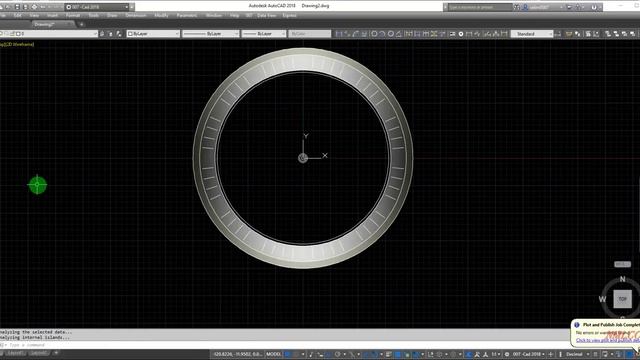Open the Format menu

pos(73,16)
